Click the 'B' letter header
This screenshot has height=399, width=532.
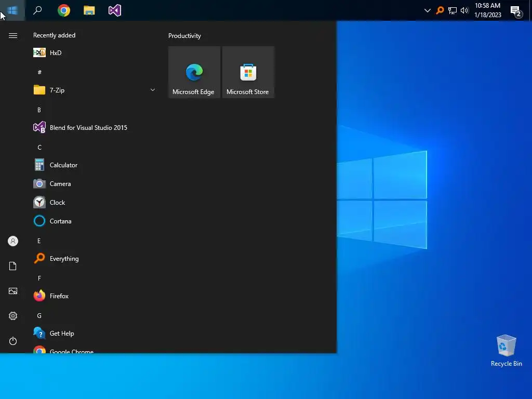tap(39, 110)
